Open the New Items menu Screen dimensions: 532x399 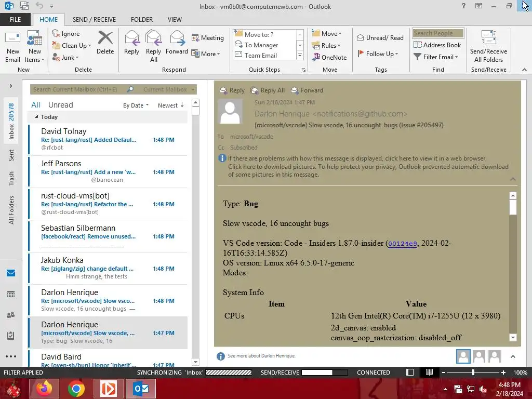(35, 46)
